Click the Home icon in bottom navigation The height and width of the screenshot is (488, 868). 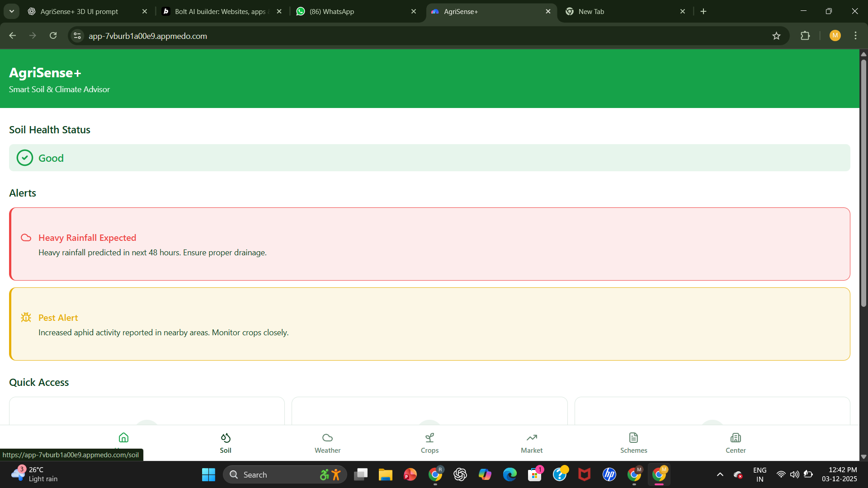coord(123,438)
